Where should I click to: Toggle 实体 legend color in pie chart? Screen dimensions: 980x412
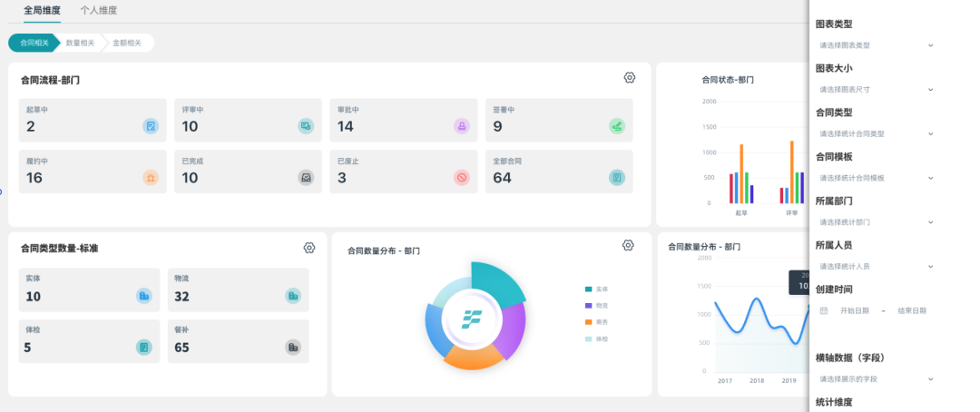tap(588, 289)
